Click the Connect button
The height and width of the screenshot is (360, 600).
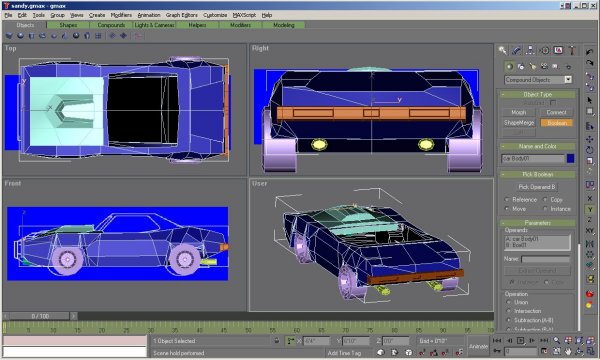556,112
